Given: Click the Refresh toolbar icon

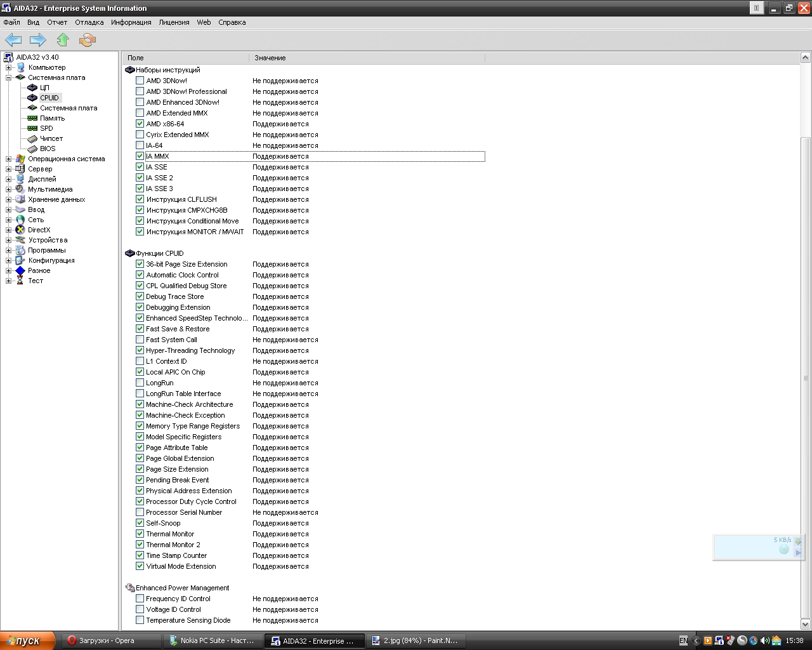Looking at the screenshot, I should [88, 40].
